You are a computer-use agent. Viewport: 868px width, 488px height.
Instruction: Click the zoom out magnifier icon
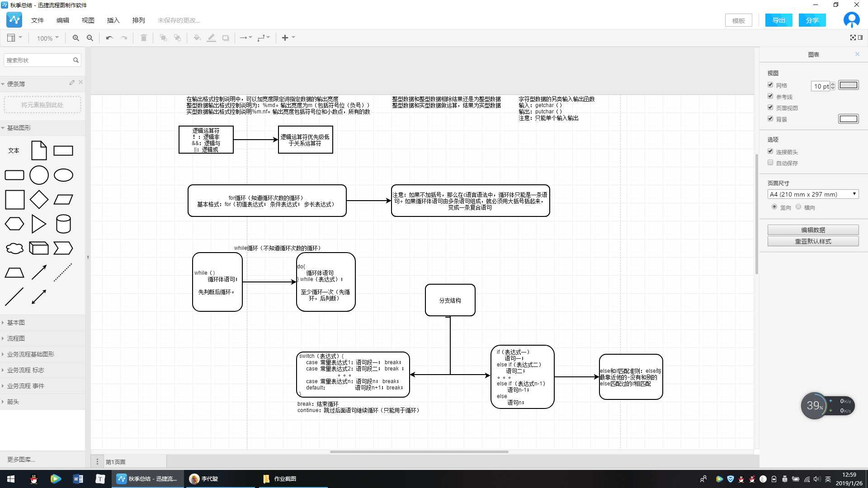pyautogui.click(x=90, y=38)
